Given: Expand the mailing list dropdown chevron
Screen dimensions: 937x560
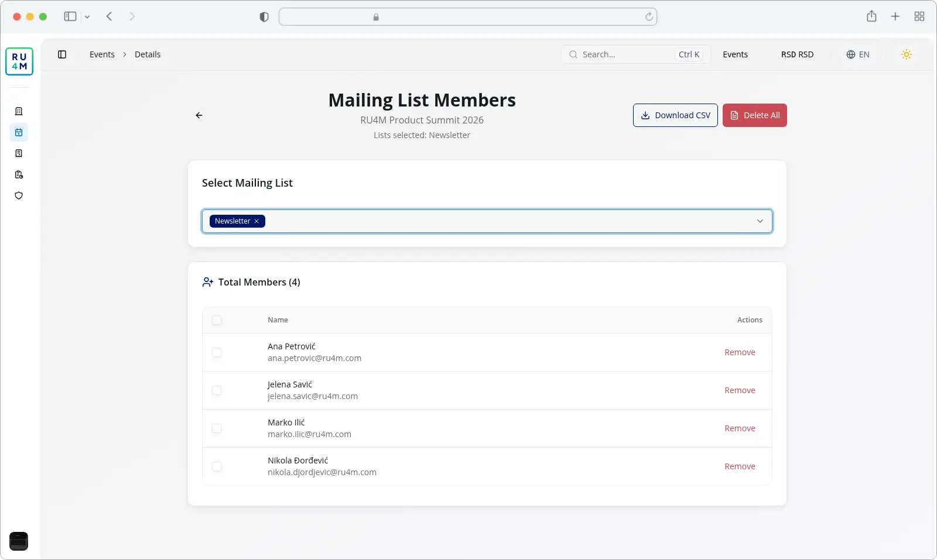Looking at the screenshot, I should 760,221.
